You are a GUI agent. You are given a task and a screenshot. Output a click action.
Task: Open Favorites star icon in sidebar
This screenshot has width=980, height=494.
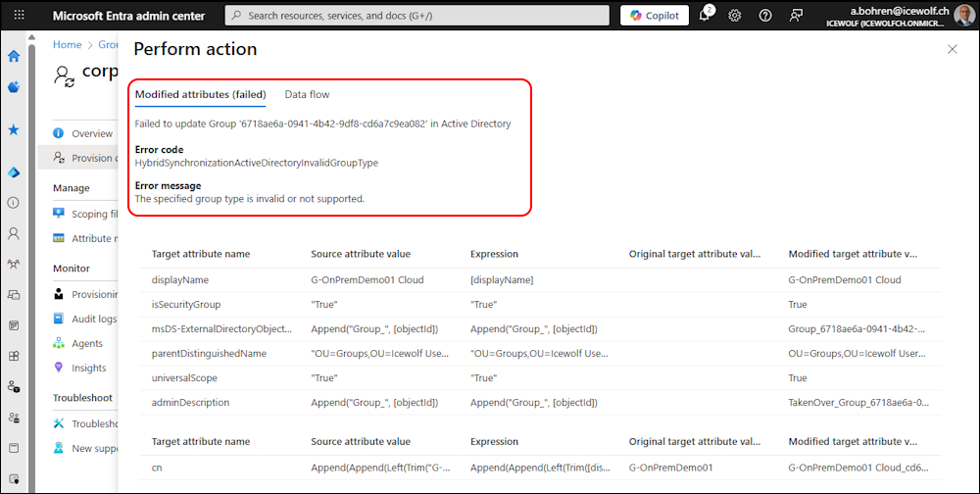(x=14, y=129)
